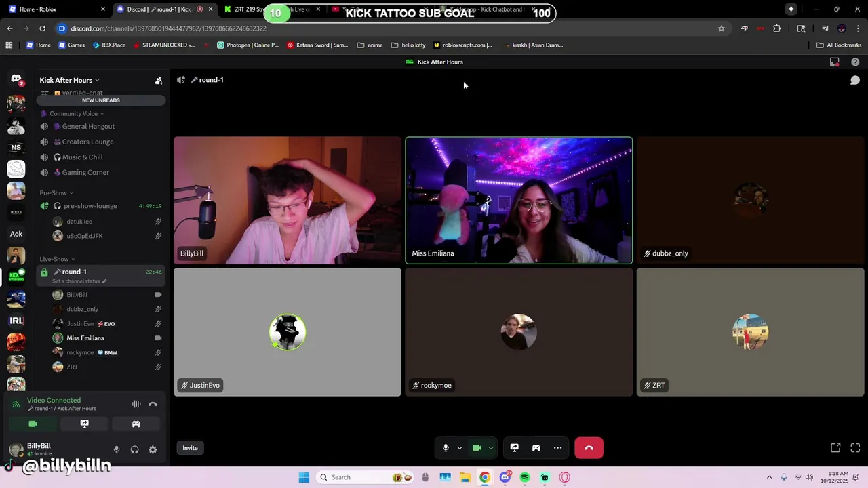Open the NS server in the sidebar
868x488 pixels.
point(16,147)
